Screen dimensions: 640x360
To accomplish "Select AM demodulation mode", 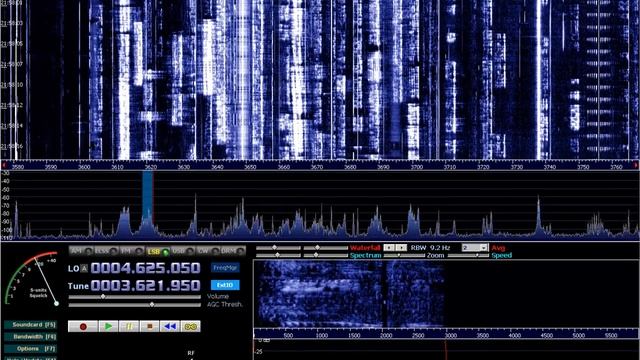I will (x=80, y=251).
